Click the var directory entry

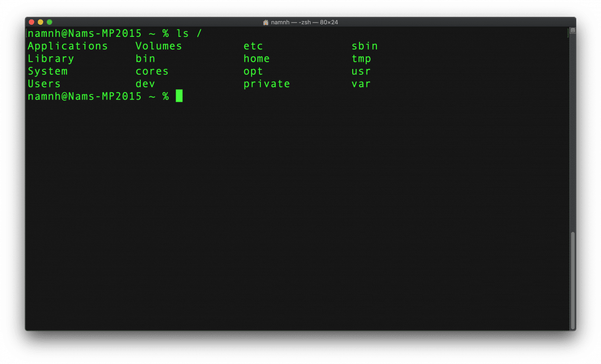coord(361,84)
